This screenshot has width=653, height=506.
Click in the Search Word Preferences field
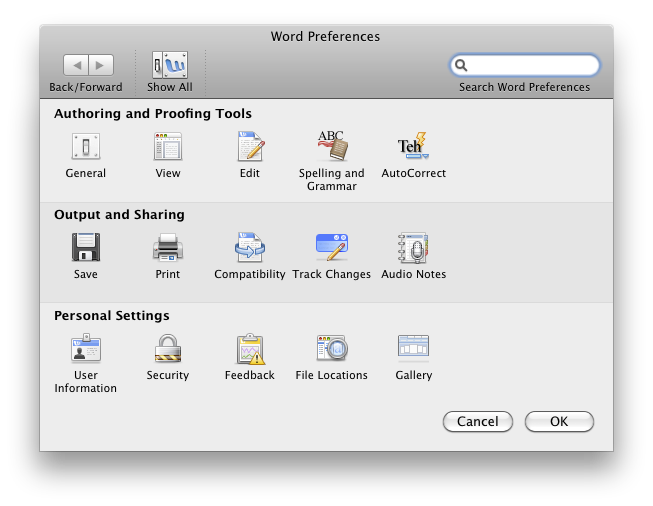click(x=532, y=66)
